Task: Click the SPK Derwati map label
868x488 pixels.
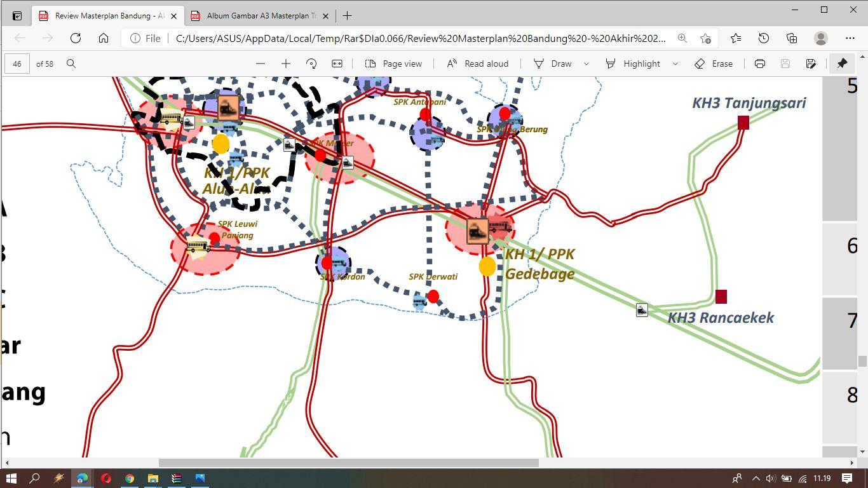Action: pos(433,276)
